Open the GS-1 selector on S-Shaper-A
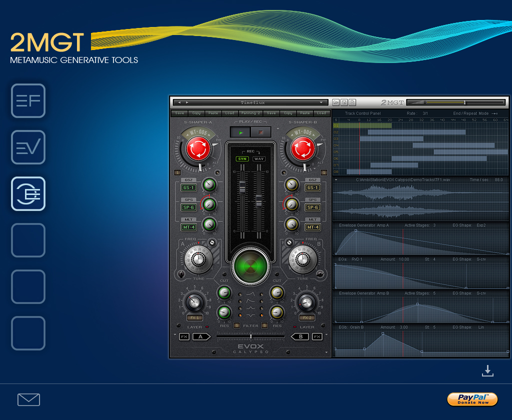This screenshot has width=512, height=420. 188,187
